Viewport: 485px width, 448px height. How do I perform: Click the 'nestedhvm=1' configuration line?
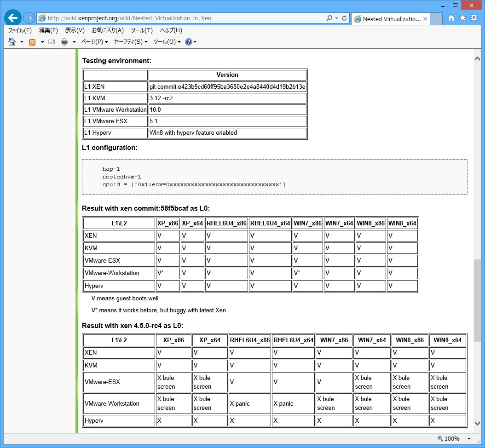pyautogui.click(x=121, y=177)
